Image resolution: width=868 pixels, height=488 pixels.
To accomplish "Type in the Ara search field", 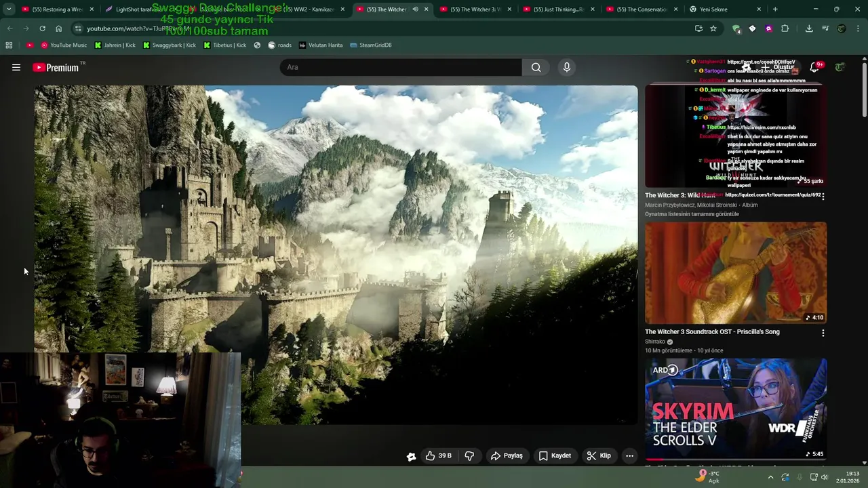I will tap(401, 67).
